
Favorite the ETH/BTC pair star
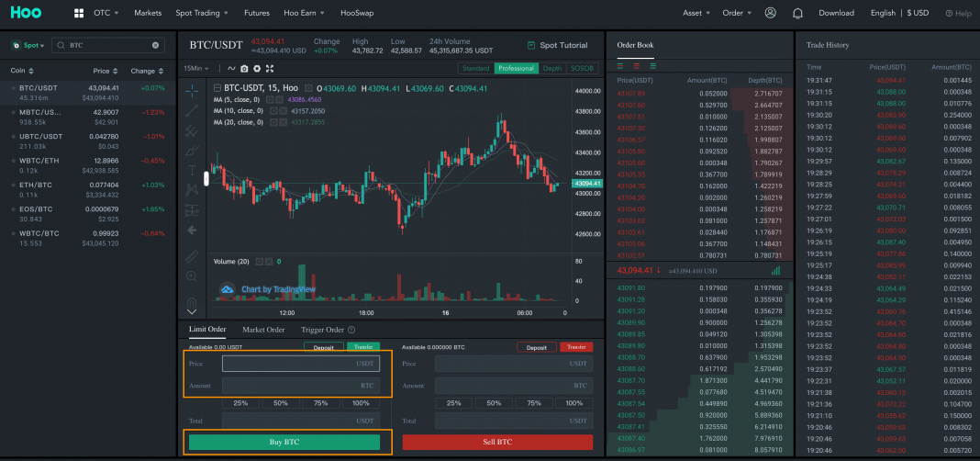[x=13, y=186]
